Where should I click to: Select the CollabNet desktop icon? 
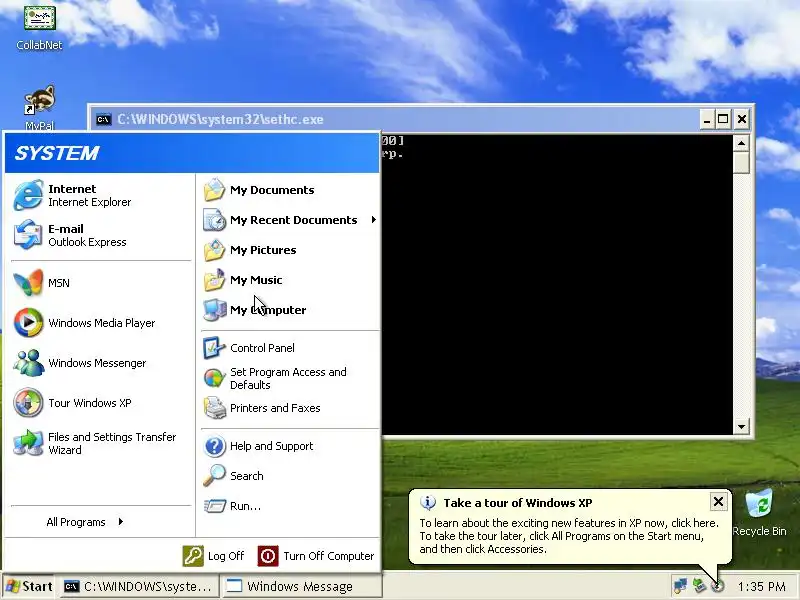click(x=39, y=27)
